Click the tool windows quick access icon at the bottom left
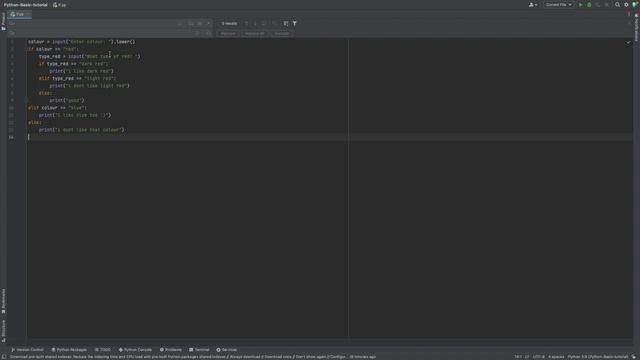The height and width of the screenshot is (360, 640). pyautogui.click(x=4, y=357)
